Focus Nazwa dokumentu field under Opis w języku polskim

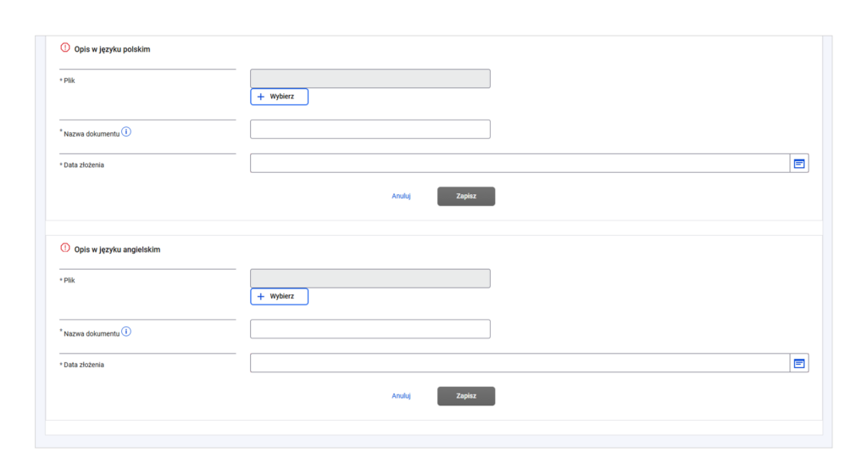pyautogui.click(x=370, y=129)
